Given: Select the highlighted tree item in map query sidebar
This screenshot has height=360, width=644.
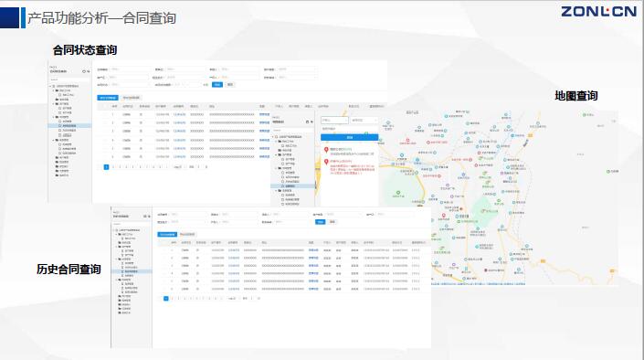Looking at the screenshot, I should point(293,186).
